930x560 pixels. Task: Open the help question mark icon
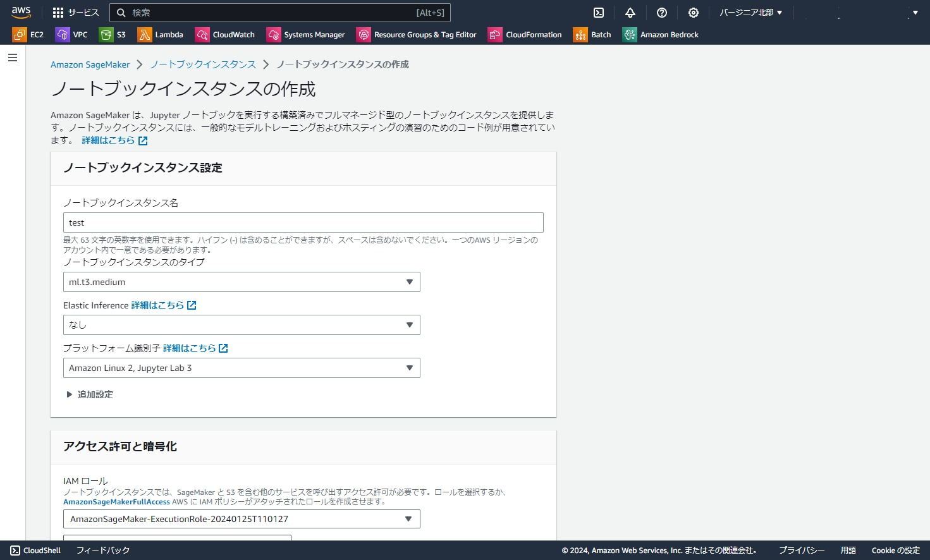coord(662,13)
